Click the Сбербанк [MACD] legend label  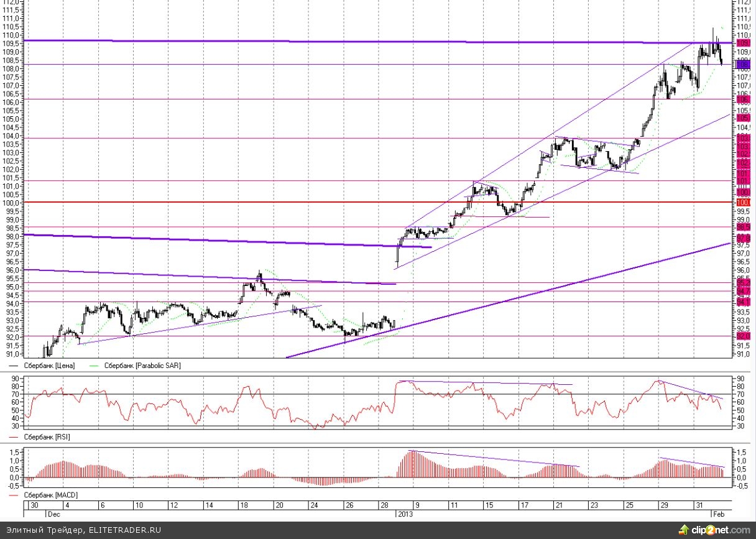click(50, 495)
